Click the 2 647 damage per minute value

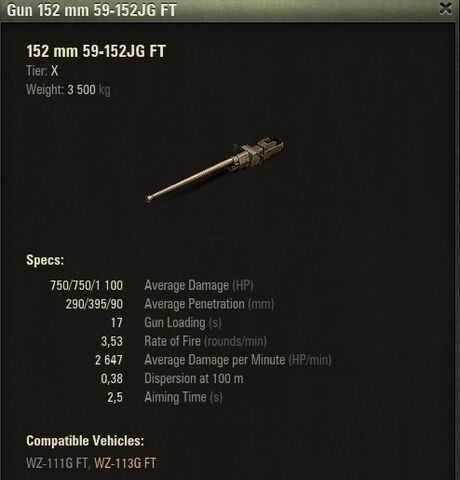(x=109, y=360)
